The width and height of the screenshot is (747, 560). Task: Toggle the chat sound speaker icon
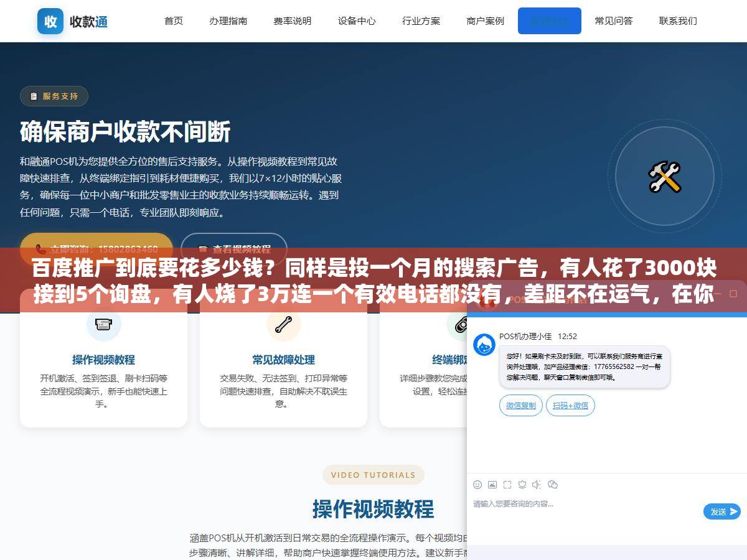(x=537, y=485)
